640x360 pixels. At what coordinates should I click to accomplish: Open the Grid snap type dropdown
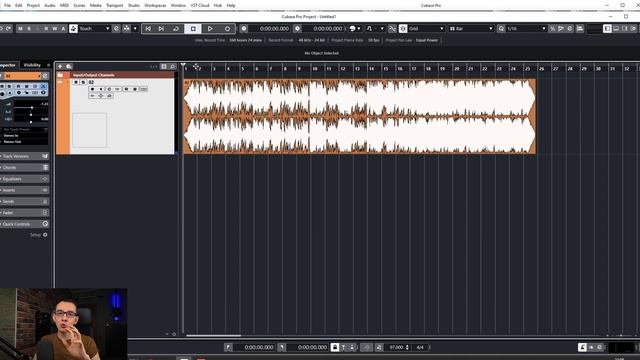tap(426, 29)
